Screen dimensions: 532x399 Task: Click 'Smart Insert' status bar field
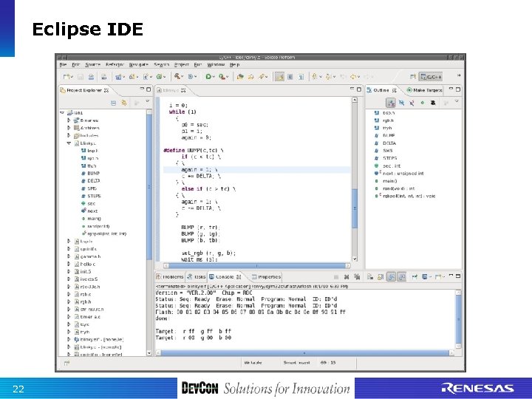click(x=296, y=363)
